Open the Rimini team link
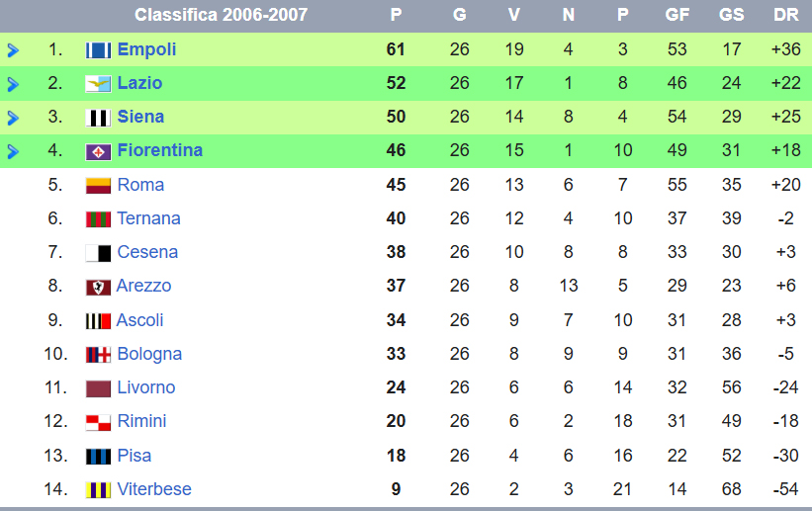The width and height of the screenshot is (812, 511). 141,421
